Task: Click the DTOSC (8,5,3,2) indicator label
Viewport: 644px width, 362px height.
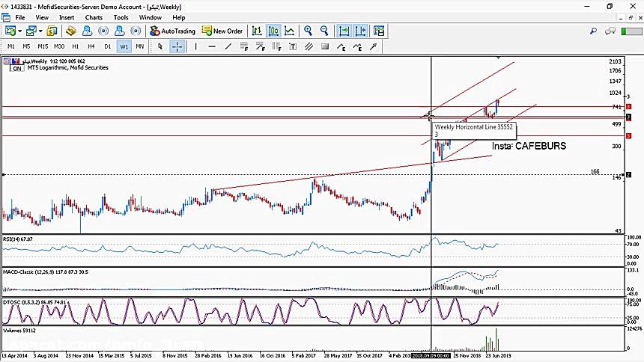Action: tap(35, 302)
